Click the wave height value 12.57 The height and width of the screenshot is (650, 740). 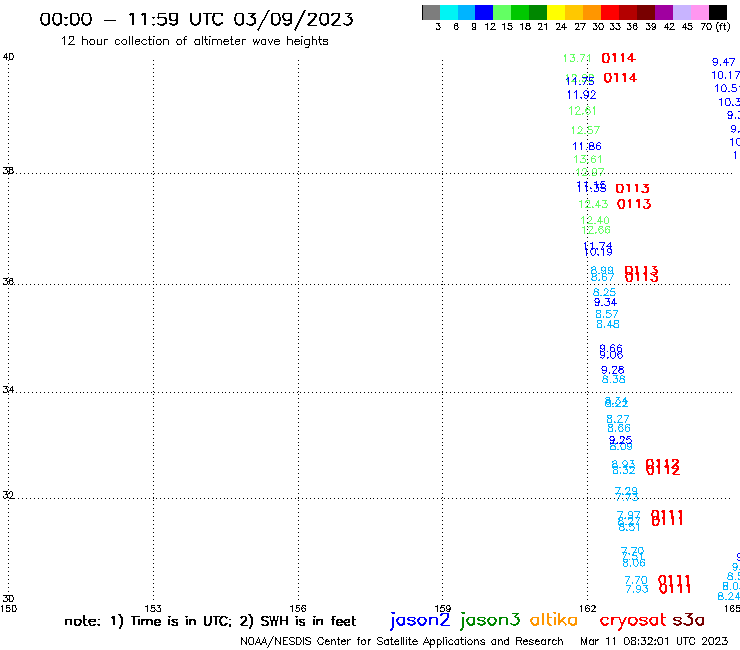(585, 130)
